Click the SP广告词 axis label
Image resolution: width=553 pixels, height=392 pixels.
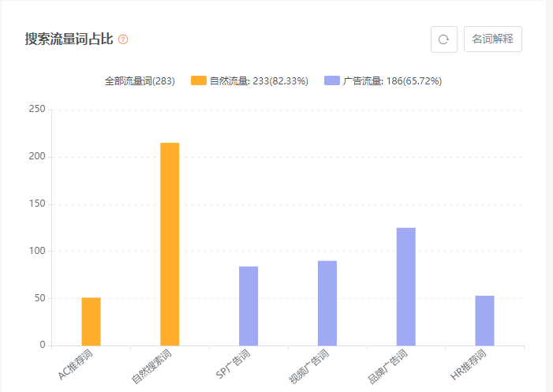point(233,364)
